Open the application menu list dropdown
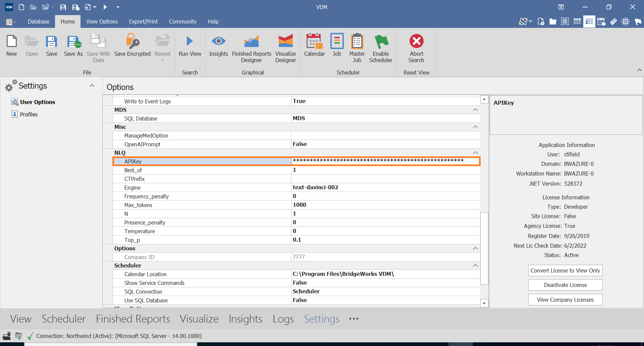 coord(11,22)
